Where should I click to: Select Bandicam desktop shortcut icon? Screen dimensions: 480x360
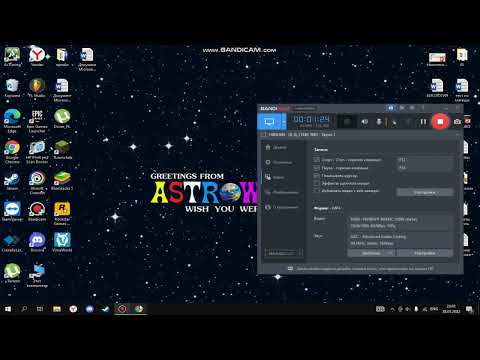coord(37,211)
